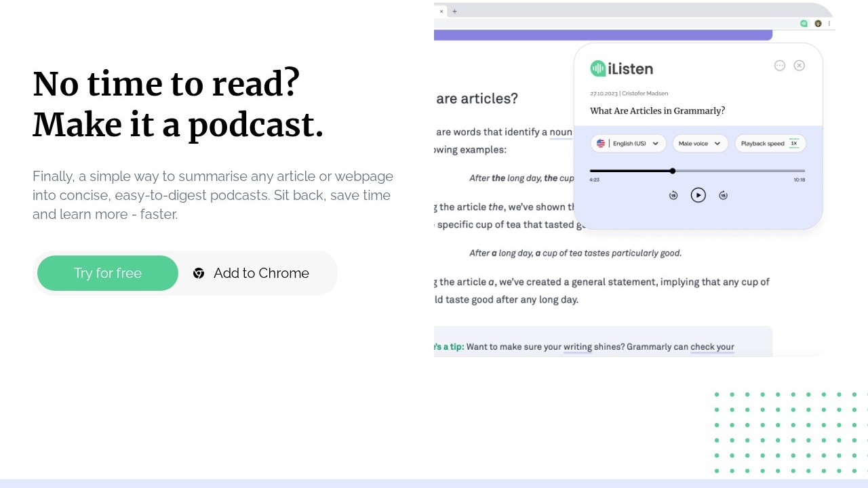Click the profile avatar in browser toolbar
Screen dimensions: 868x488
pos(818,23)
